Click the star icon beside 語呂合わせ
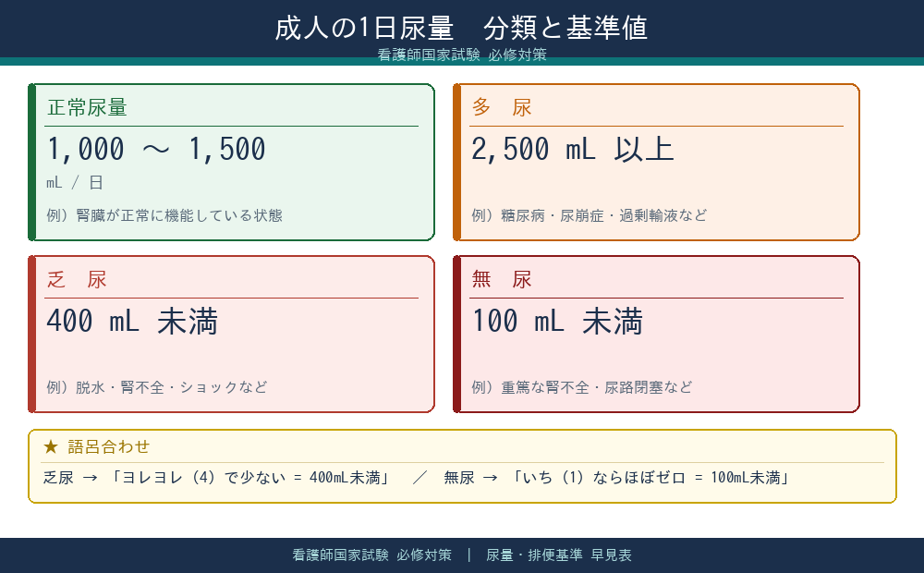The height and width of the screenshot is (573, 924). pos(51,447)
